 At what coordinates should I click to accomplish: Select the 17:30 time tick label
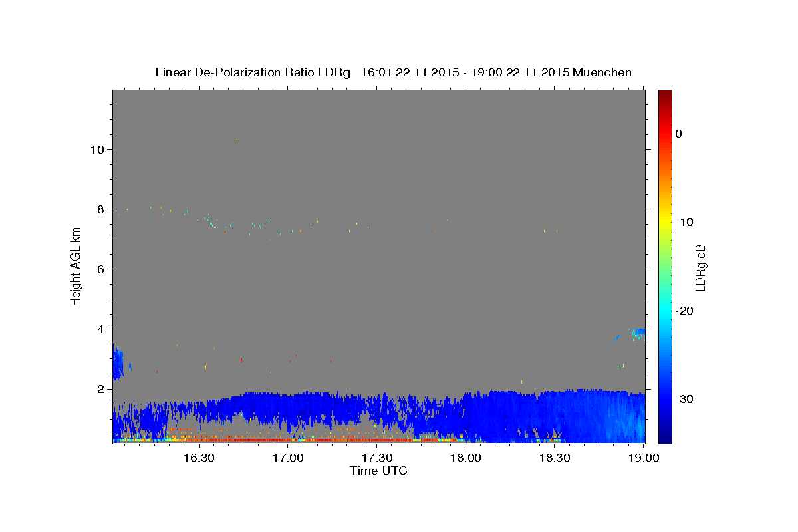click(377, 458)
